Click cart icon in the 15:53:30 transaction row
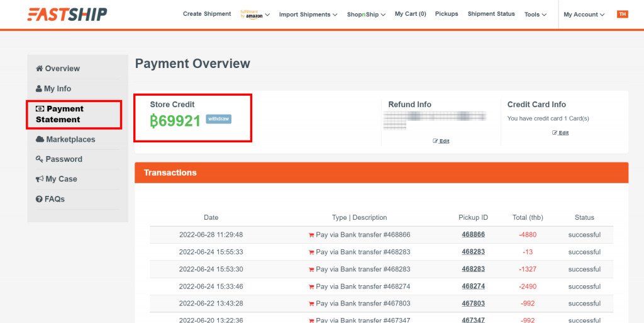This screenshot has height=323, width=644. pyautogui.click(x=311, y=270)
